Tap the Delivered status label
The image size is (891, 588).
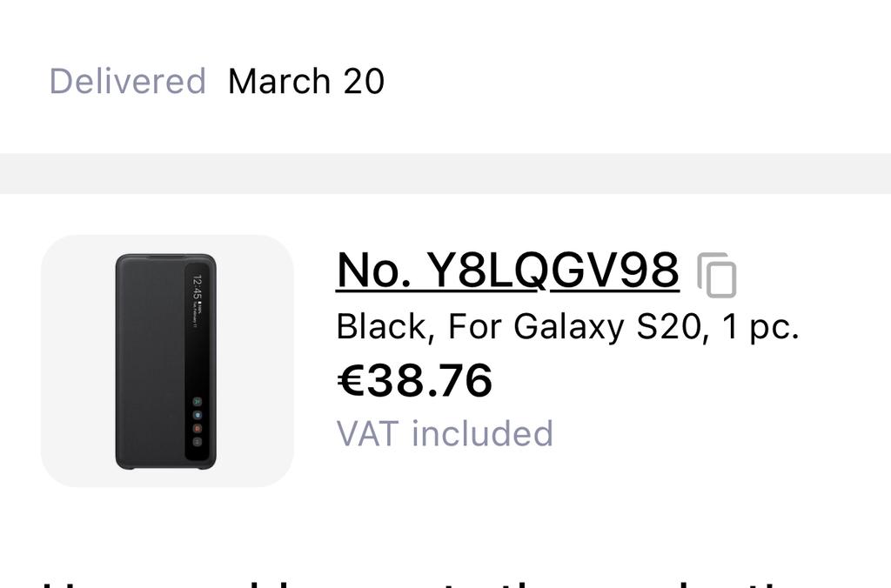pyautogui.click(x=128, y=81)
